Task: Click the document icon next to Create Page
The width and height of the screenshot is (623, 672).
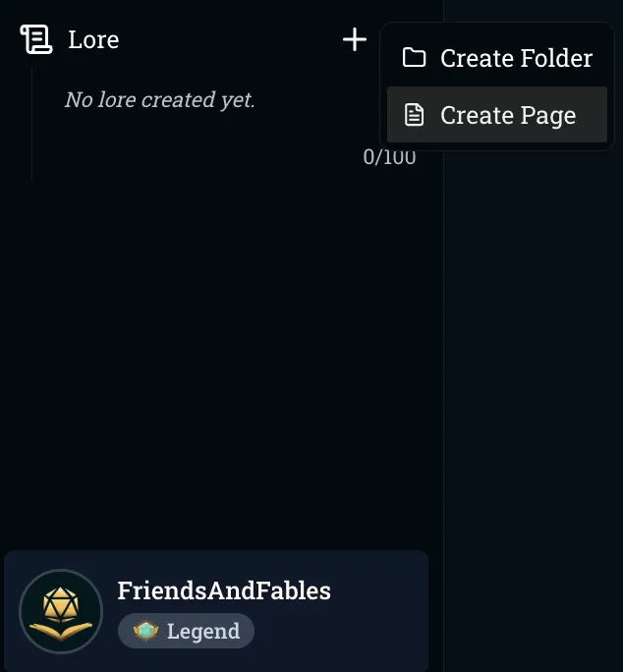Action: coord(415,115)
